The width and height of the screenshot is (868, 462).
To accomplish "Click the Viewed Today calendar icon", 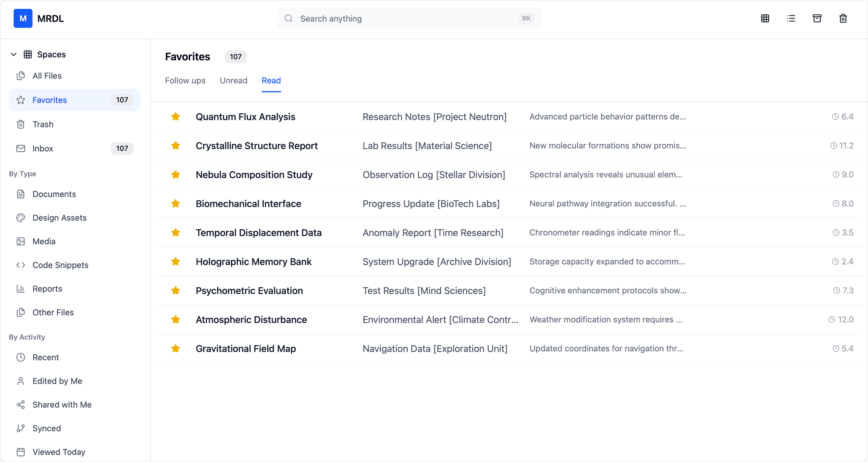I will coord(21,452).
